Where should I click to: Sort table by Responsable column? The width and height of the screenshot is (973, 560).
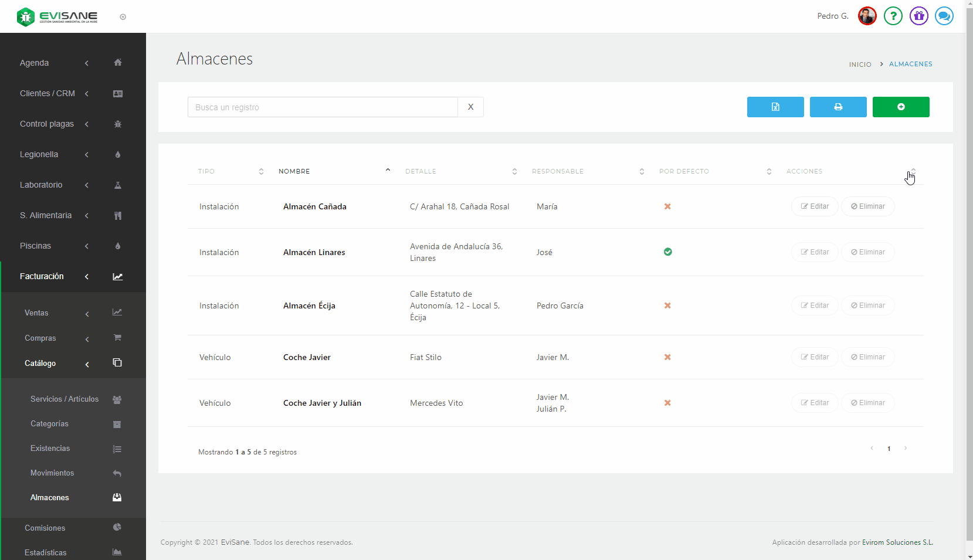coord(588,171)
